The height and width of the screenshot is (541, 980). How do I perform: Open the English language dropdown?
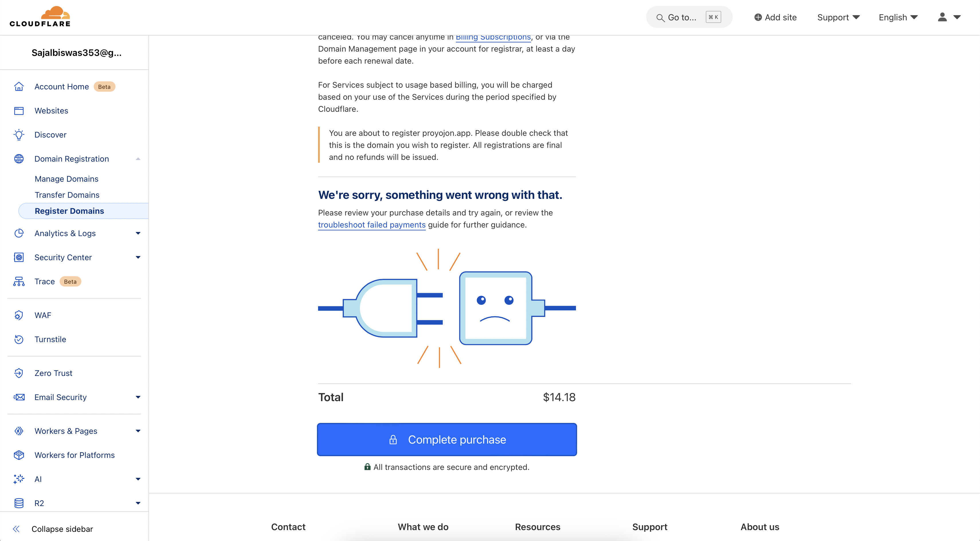898,17
